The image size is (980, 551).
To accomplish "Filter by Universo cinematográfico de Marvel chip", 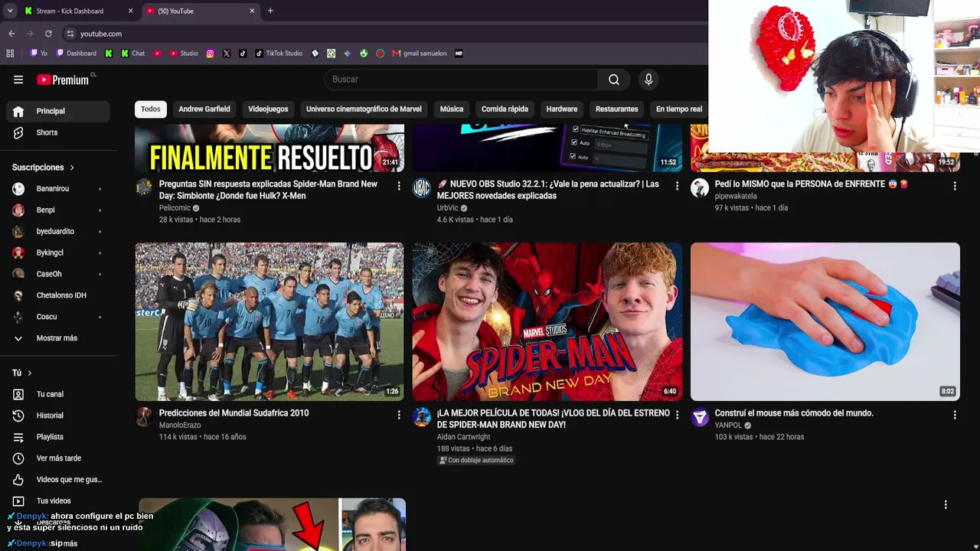I will pos(364,109).
